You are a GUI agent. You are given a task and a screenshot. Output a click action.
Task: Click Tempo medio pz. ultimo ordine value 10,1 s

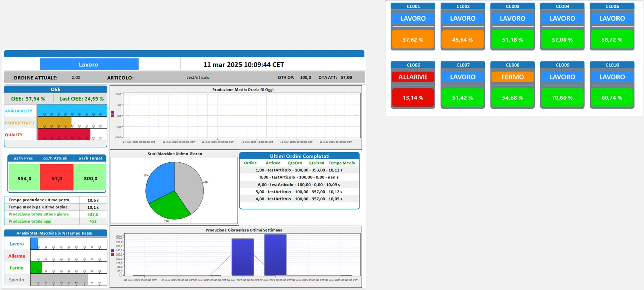[x=93, y=207]
